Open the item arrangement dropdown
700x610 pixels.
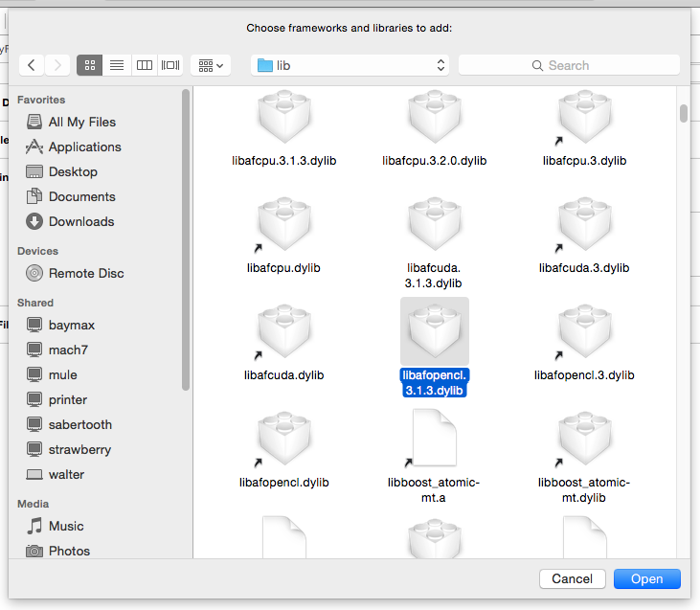tap(211, 65)
